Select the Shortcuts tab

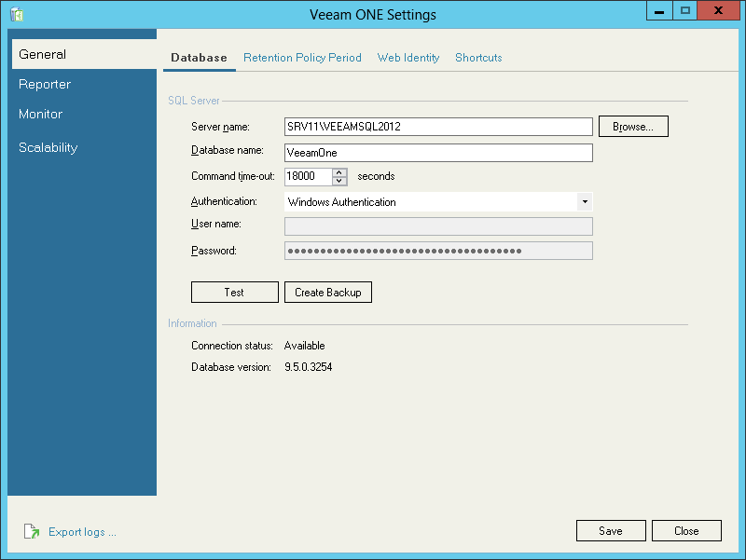(x=478, y=58)
